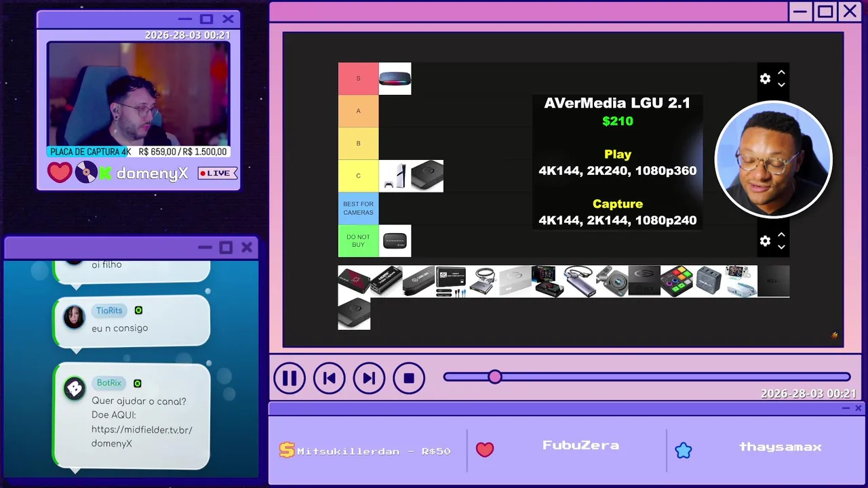This screenshot has width=868, height=488.
Task: Click the green $210 price text
Action: click(618, 121)
